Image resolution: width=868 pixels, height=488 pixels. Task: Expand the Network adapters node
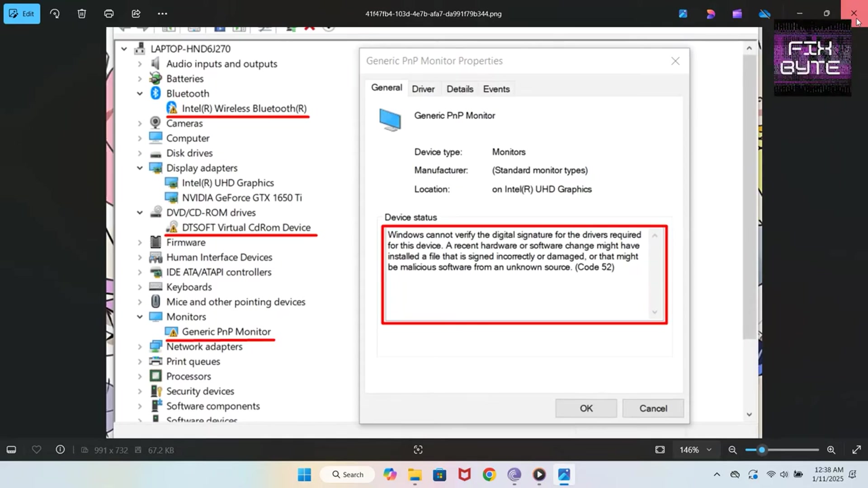(x=140, y=347)
